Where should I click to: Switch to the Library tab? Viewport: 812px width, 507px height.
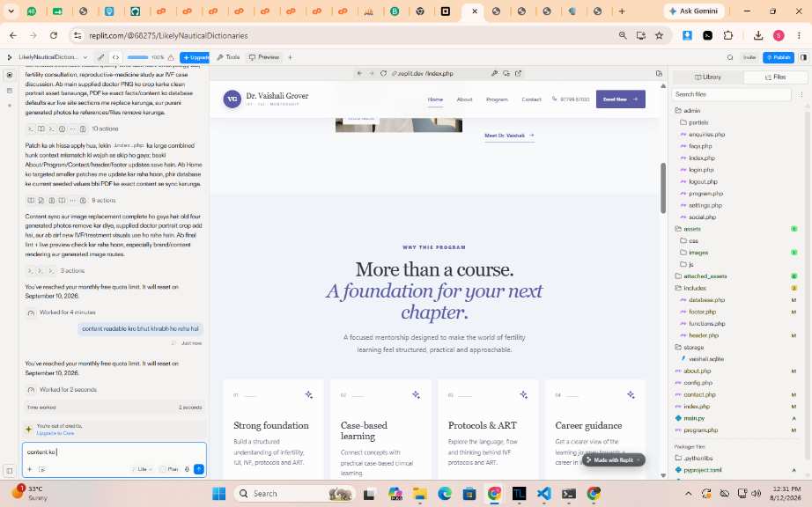pyautogui.click(x=708, y=77)
